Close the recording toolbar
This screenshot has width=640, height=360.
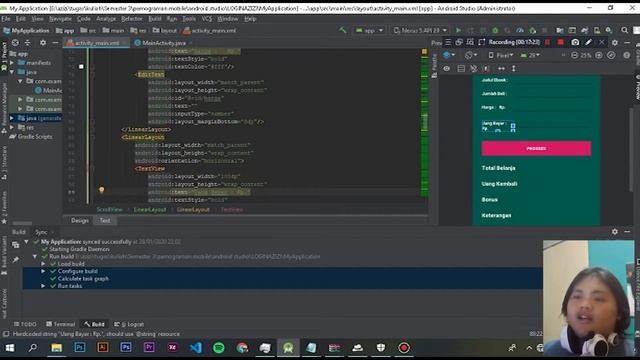point(602,42)
